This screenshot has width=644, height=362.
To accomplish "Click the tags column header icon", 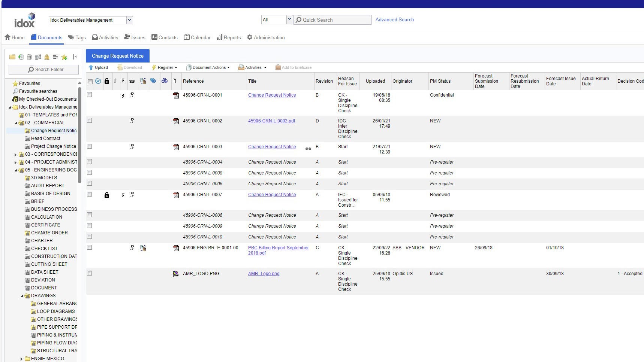I will pyautogui.click(x=153, y=81).
